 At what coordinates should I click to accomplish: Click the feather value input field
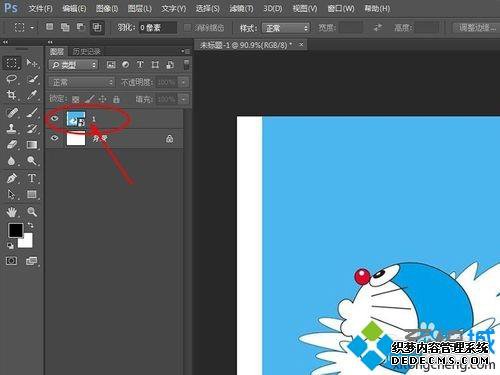pos(157,28)
